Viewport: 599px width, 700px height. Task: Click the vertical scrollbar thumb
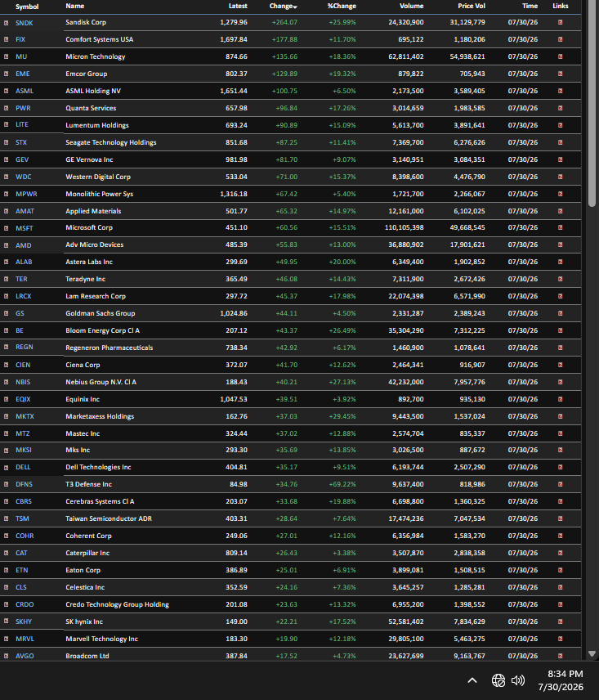point(592,105)
